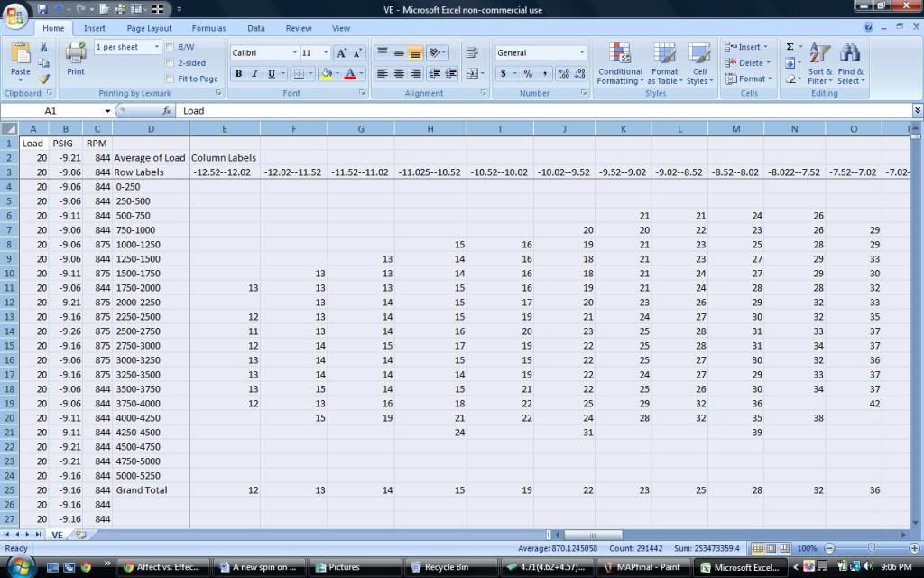The height and width of the screenshot is (578, 924).
Task: Select the Data ribbon tab
Action: (x=255, y=28)
